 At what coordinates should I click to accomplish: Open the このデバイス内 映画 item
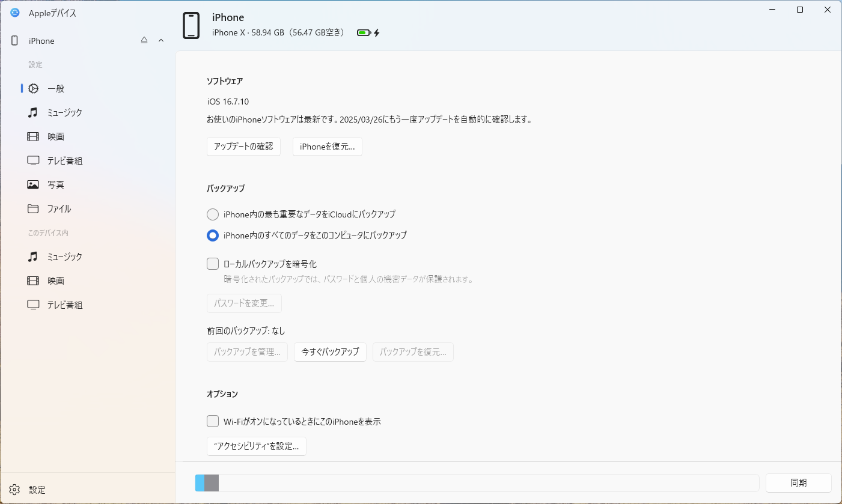pos(32,281)
